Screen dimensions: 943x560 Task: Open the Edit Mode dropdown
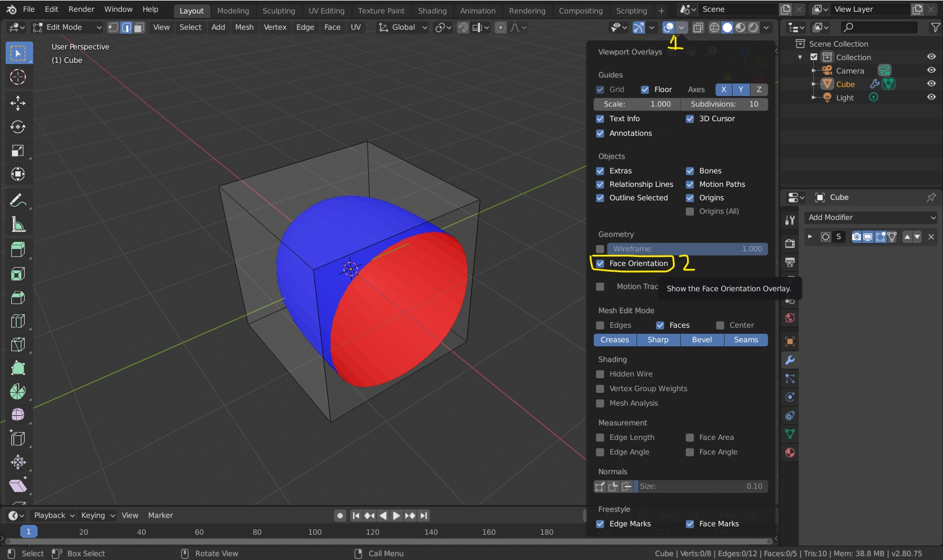67,27
